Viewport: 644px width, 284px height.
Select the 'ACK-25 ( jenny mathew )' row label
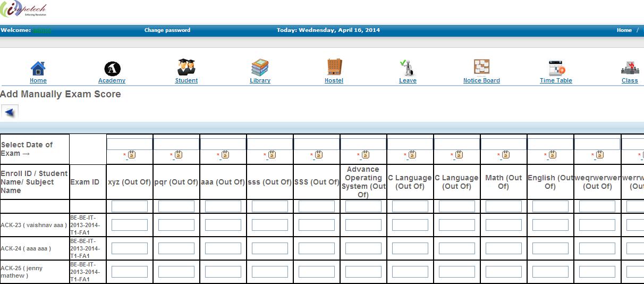point(22,272)
